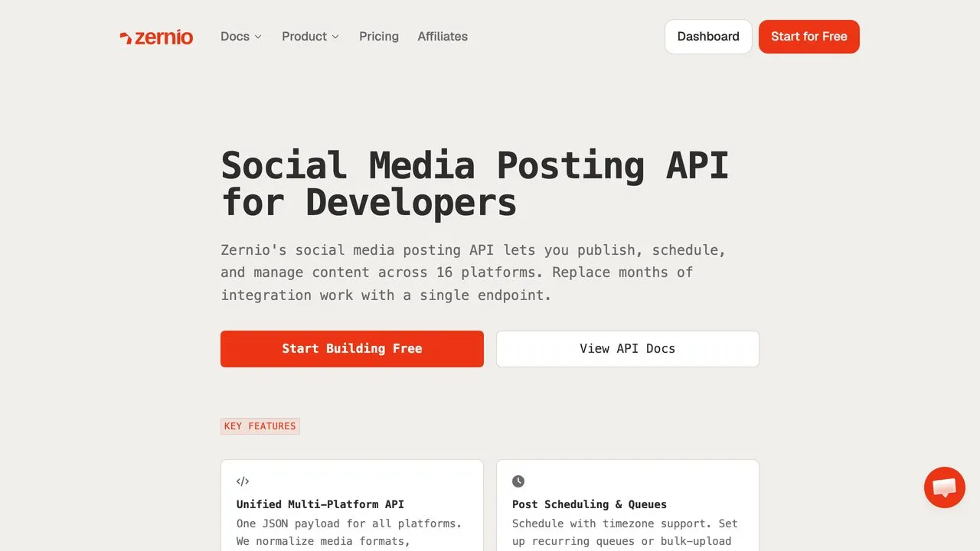Screen dimensions: 980x551
Task: Open the chat widget bubble
Action: coord(944,487)
